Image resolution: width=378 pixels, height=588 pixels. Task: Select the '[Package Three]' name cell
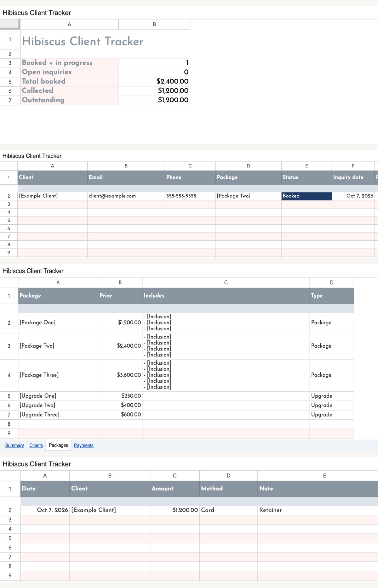point(58,375)
